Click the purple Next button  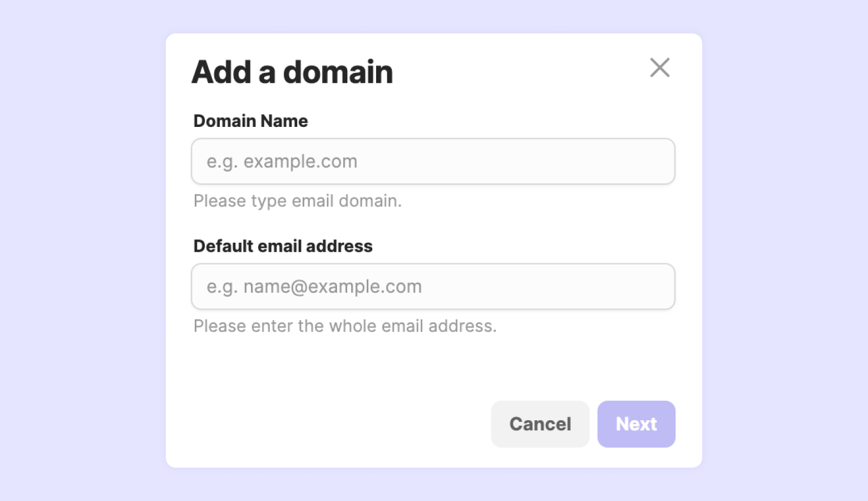tap(636, 424)
